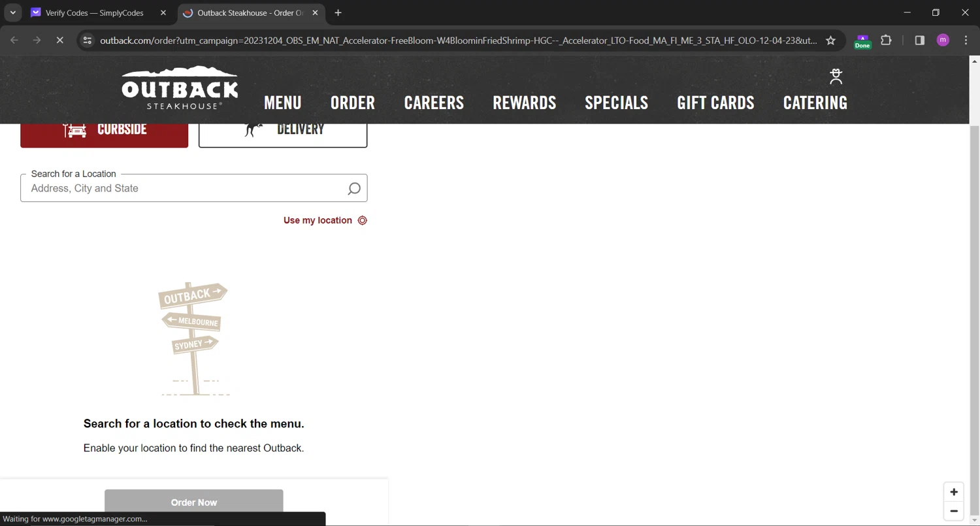Open the SPECIALS navigation item
This screenshot has width=980, height=526.
[617, 103]
